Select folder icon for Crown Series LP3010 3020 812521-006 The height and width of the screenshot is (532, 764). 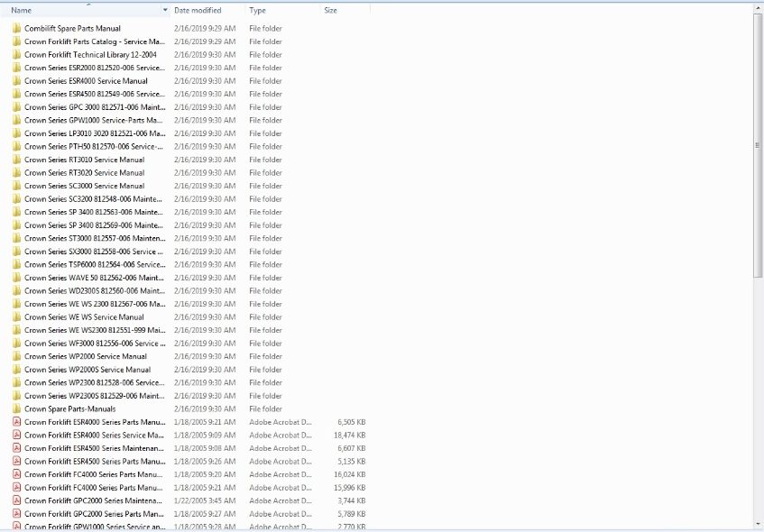coord(16,133)
